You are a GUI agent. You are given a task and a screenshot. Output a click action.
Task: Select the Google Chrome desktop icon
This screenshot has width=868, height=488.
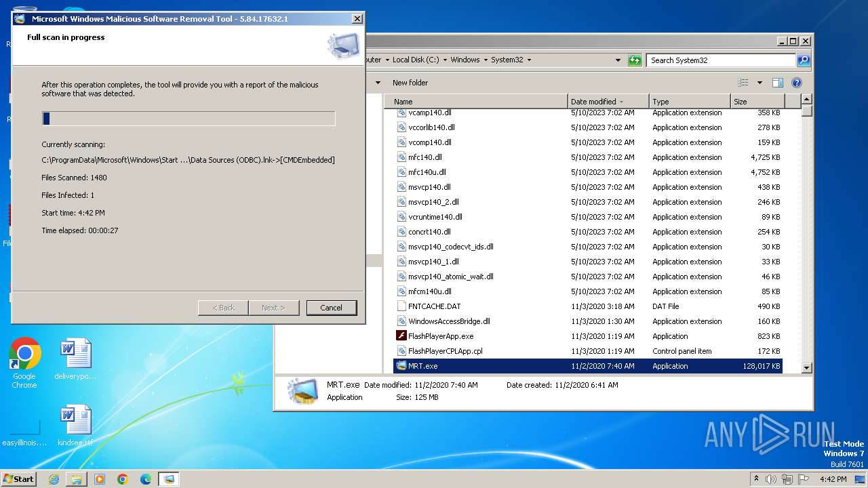24,363
